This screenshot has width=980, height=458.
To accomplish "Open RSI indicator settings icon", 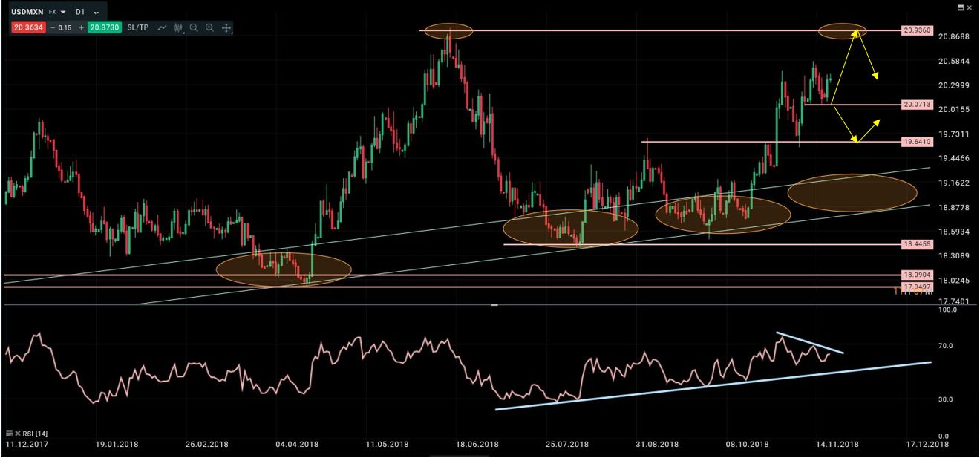I will [x=9, y=433].
